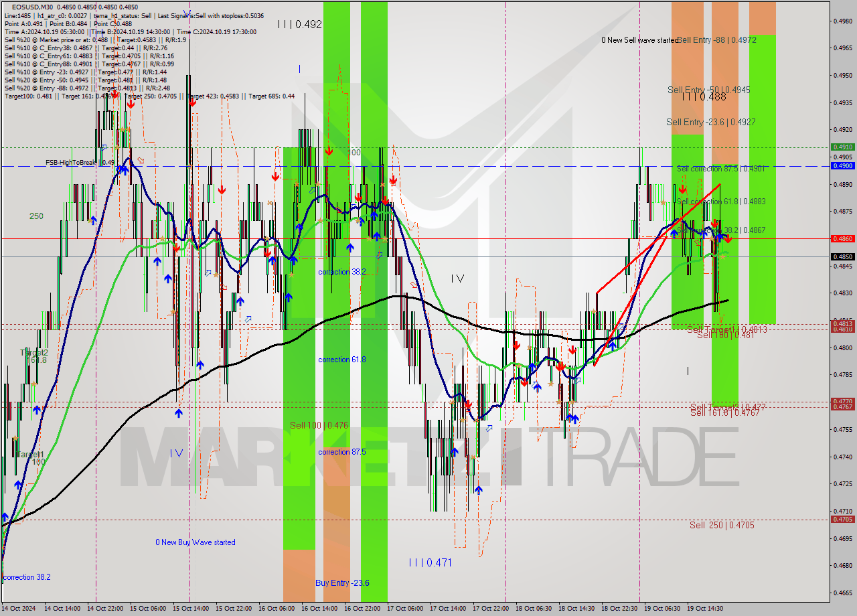Click the 'Sell Target1 | 0.4813' label
857x616 pixels.
click(x=727, y=329)
